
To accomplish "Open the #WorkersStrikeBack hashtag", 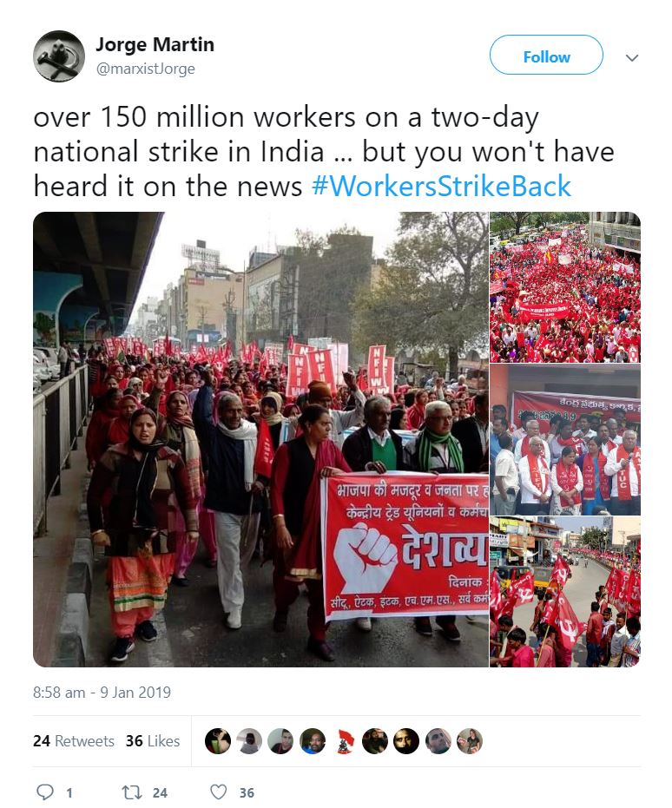I will (x=441, y=186).
